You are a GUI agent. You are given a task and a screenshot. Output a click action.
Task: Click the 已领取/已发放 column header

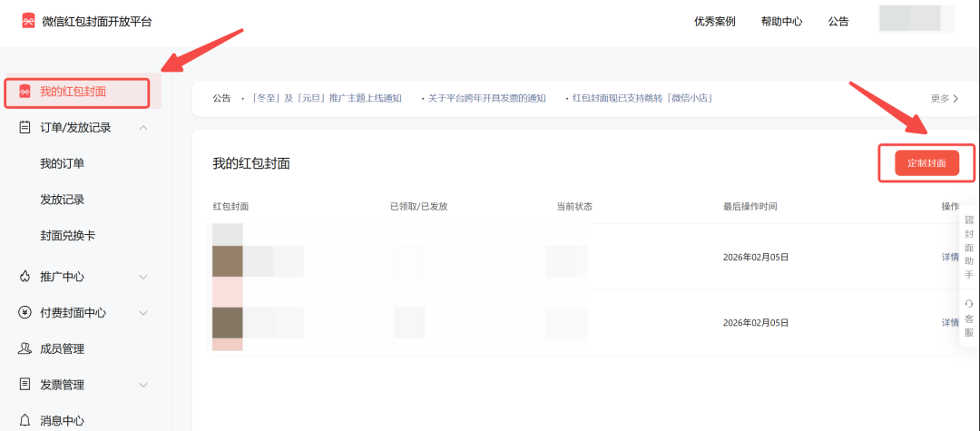(x=418, y=206)
